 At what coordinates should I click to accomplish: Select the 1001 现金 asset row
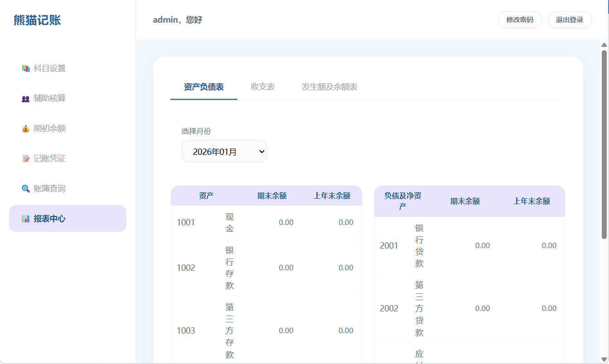(x=266, y=222)
